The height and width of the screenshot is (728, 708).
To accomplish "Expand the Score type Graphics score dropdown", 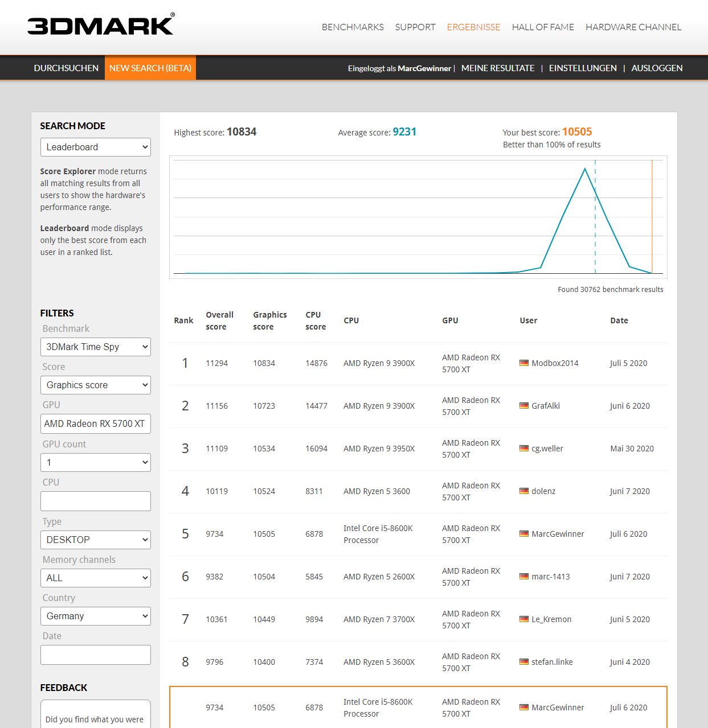I will [96, 385].
